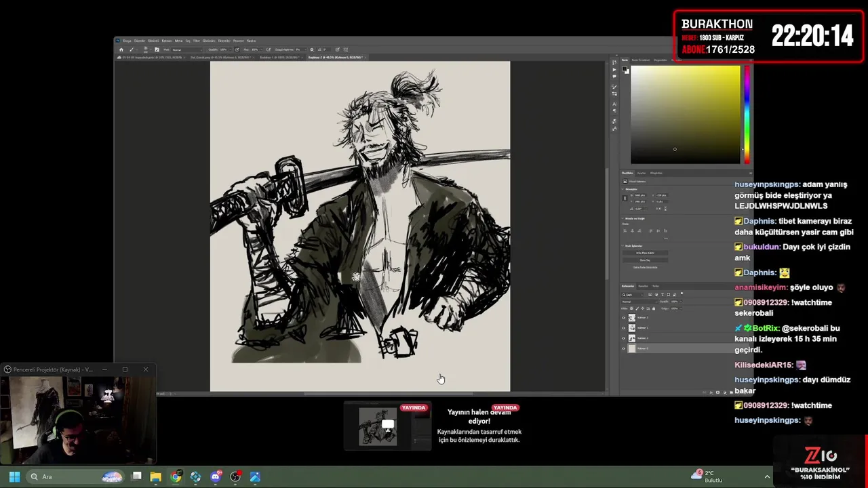Lock transparent pixels icon
The width and height of the screenshot is (868, 488).
point(631,308)
